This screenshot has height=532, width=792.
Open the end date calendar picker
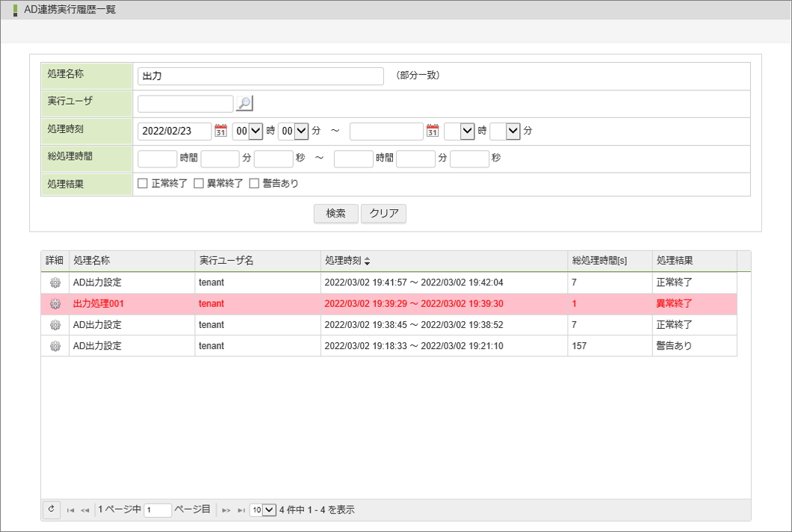[x=432, y=131]
